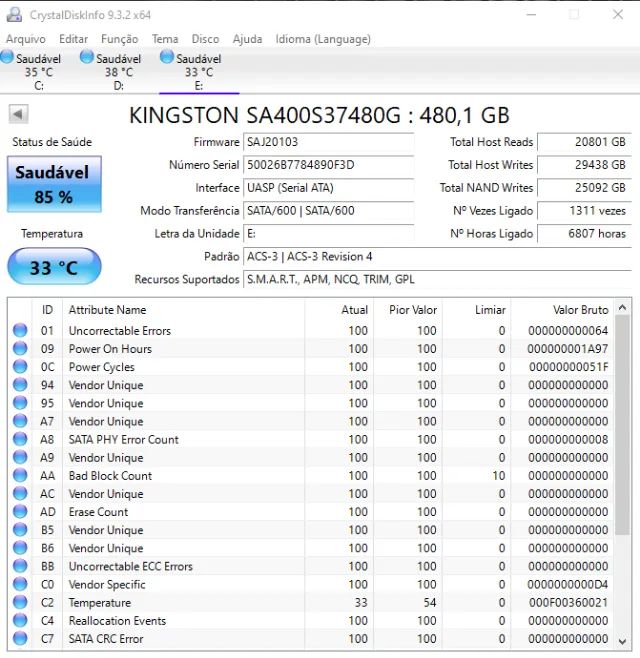Screen dimensions: 640x658
Task: Click the ID column header
Action: pos(47,310)
